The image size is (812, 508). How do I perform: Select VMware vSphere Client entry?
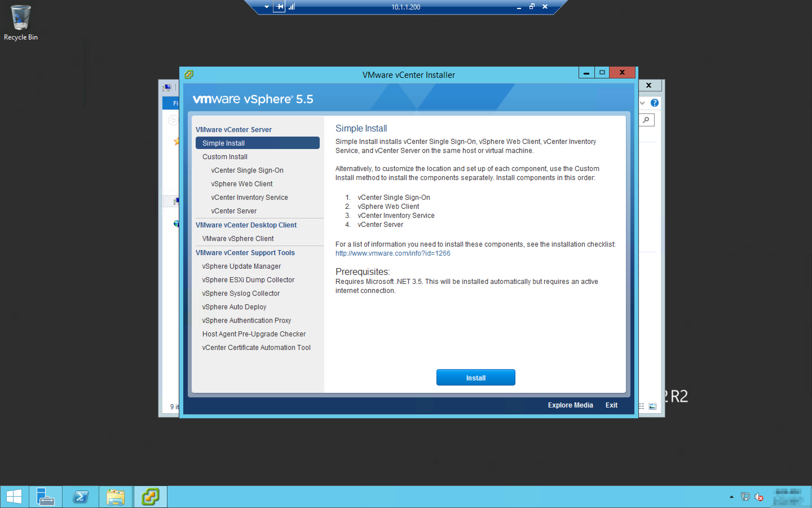pos(238,238)
